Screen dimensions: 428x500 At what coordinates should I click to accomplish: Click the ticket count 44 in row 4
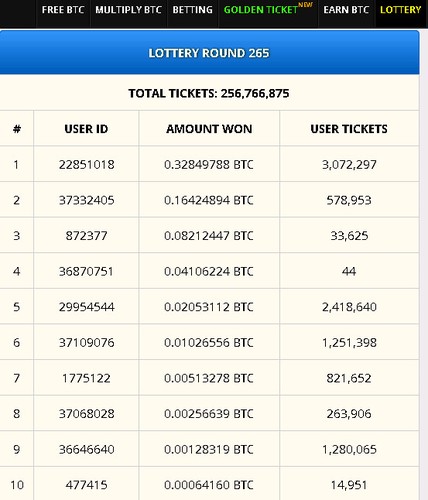(x=349, y=271)
